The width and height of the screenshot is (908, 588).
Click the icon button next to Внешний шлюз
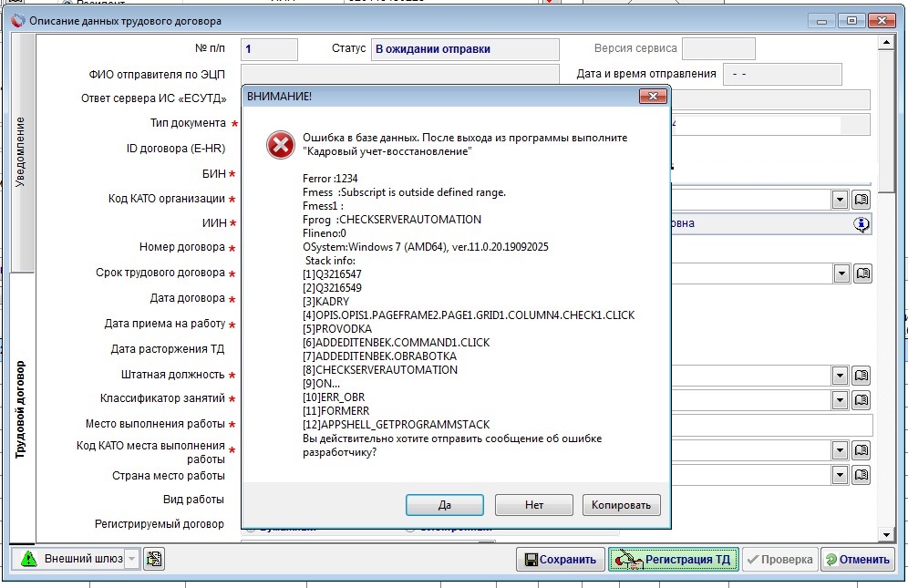(x=154, y=559)
